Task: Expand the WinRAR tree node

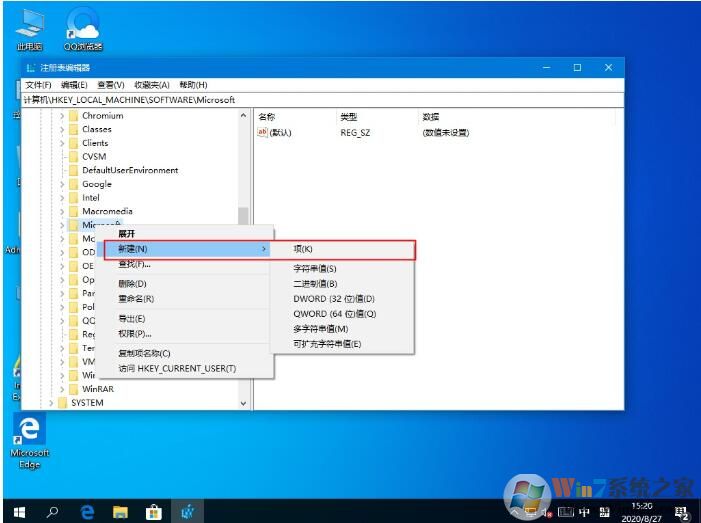Action: point(62,389)
